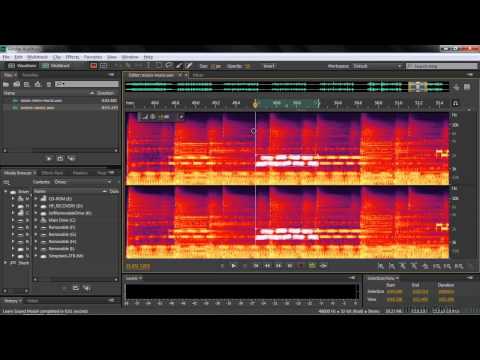Open the Contents Drives dropdown
This screenshot has height=360, width=480.
coord(82,182)
